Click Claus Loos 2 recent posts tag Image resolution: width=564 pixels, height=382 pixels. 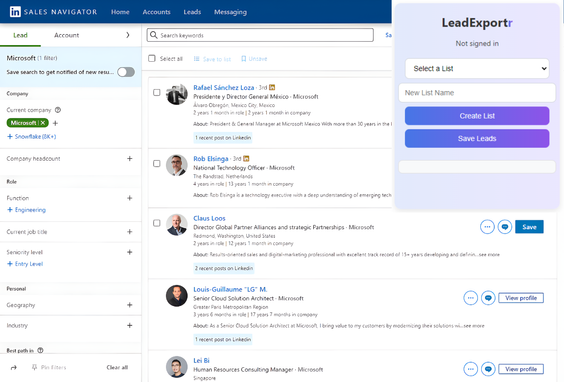coord(224,268)
